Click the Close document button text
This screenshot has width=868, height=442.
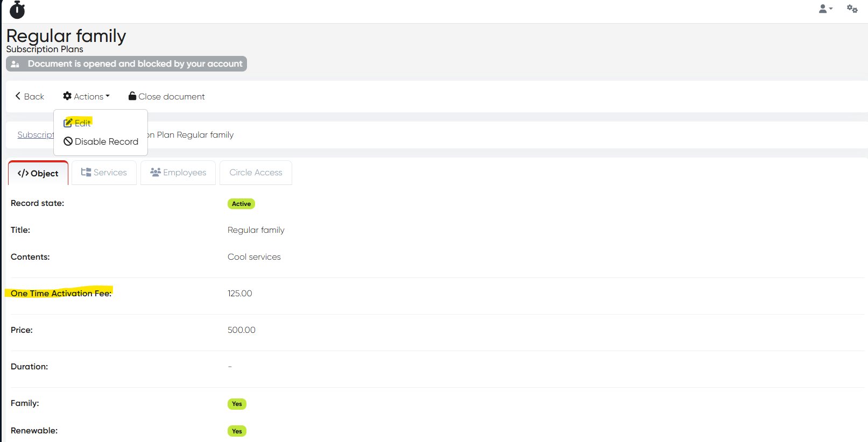click(172, 97)
